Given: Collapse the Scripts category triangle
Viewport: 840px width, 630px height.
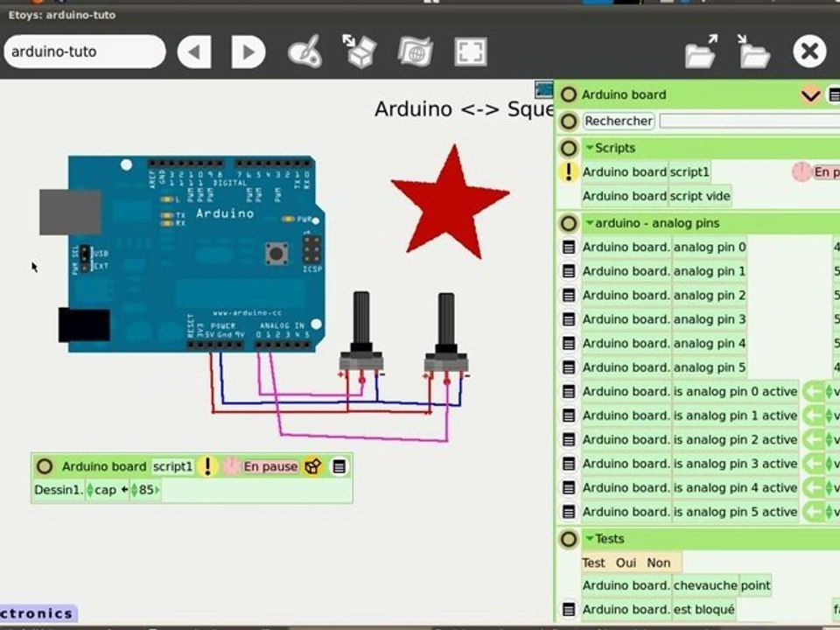Looking at the screenshot, I should tap(590, 147).
